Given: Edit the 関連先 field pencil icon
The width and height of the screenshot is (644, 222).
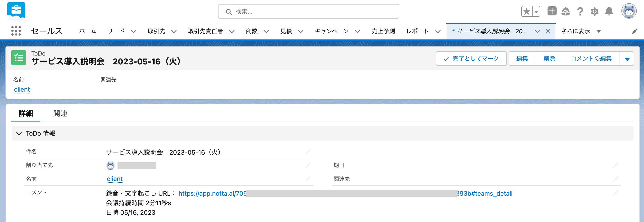Looking at the screenshot, I should (x=616, y=179).
